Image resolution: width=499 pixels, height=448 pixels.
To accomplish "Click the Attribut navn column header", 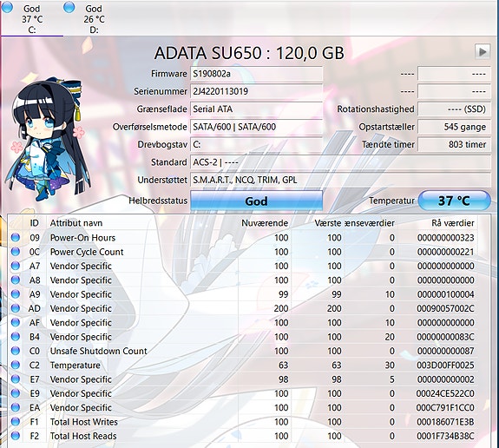I will pyautogui.click(x=76, y=223).
